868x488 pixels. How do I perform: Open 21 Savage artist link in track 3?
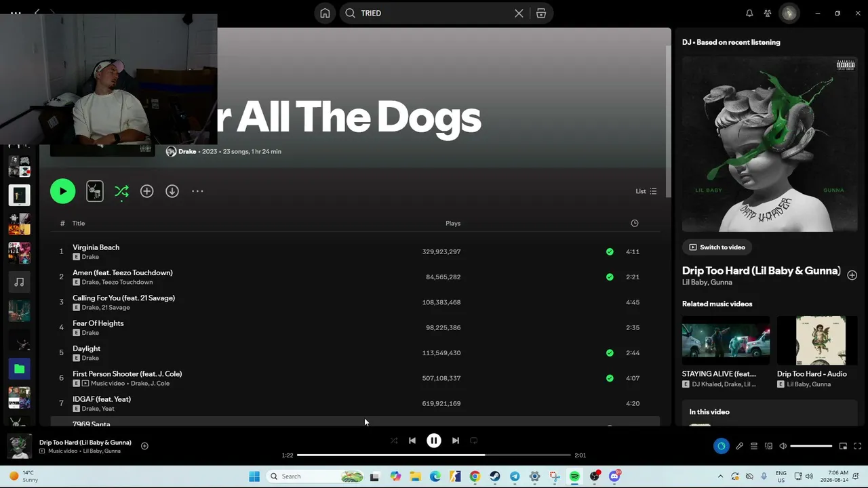(115, 308)
